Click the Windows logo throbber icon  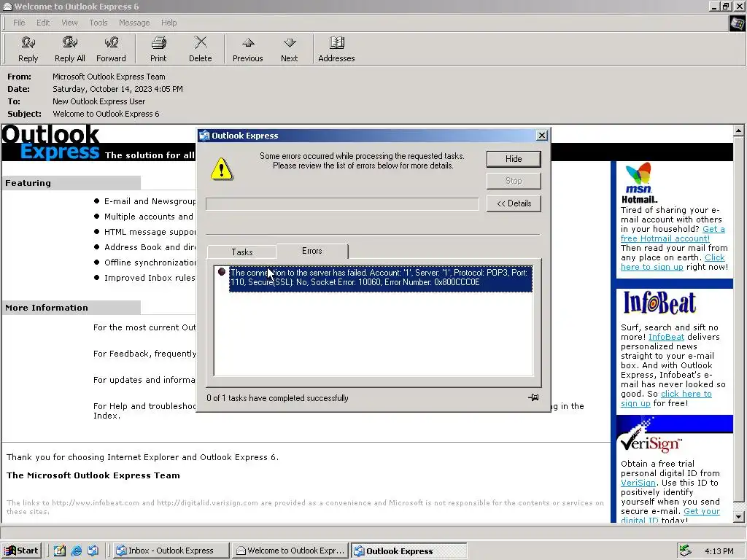point(737,23)
